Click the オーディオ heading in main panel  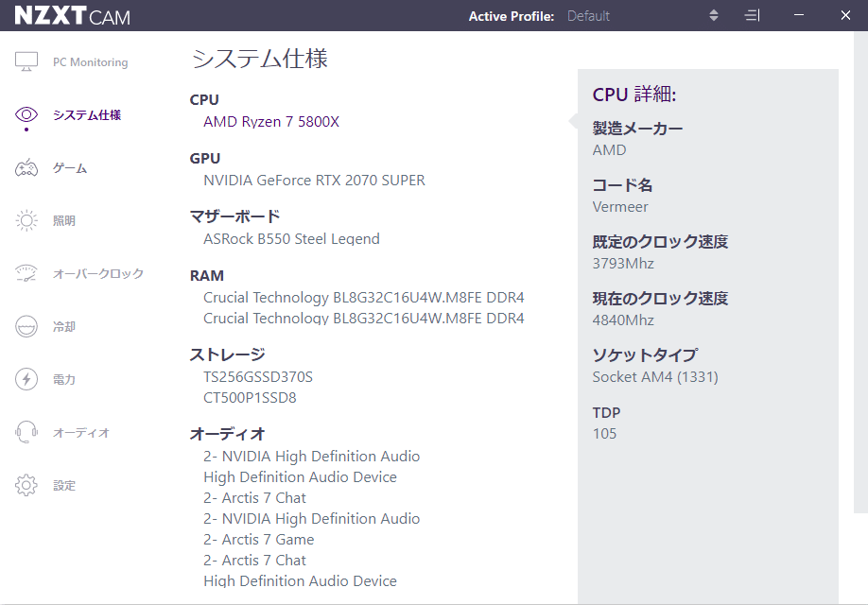click(x=228, y=434)
